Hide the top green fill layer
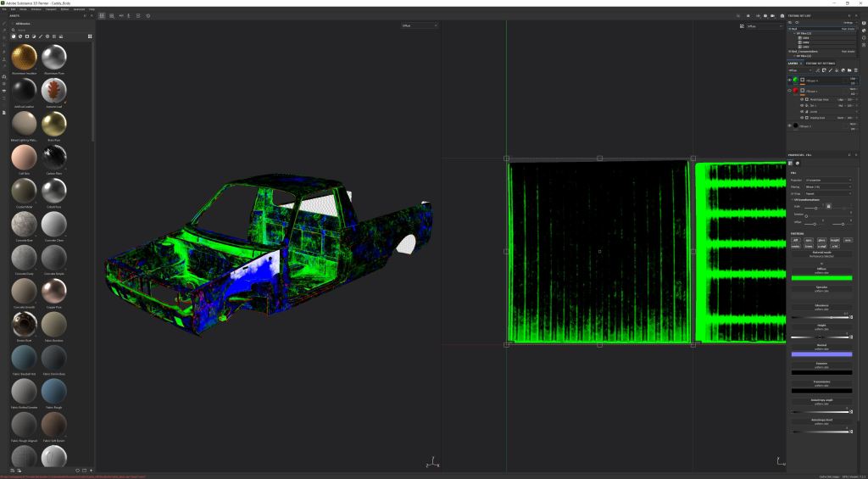 tap(790, 81)
